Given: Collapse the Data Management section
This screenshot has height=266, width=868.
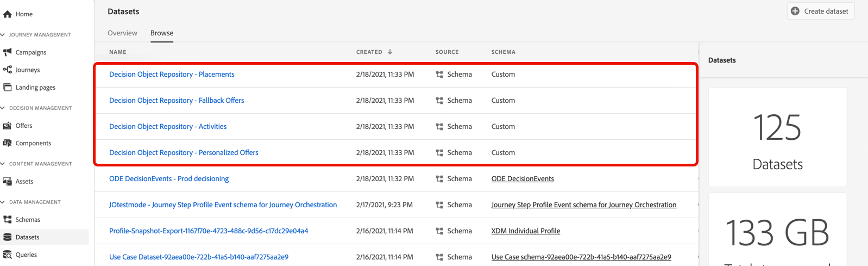Looking at the screenshot, I should (x=3, y=202).
